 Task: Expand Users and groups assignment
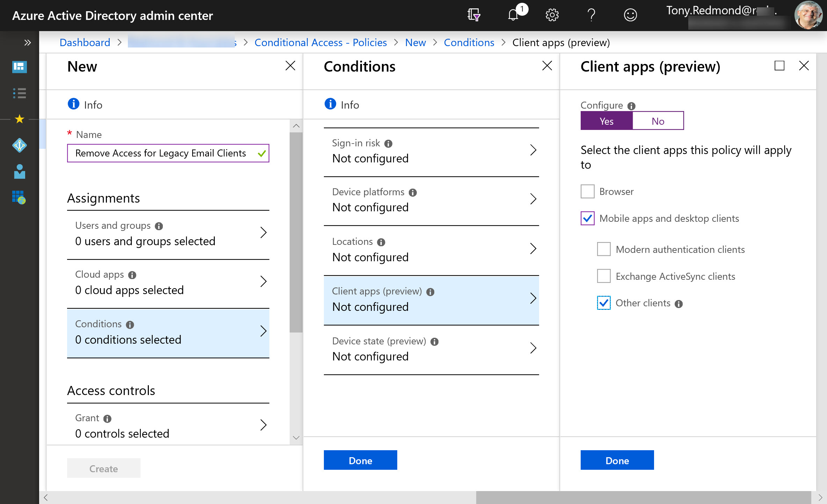[168, 234]
